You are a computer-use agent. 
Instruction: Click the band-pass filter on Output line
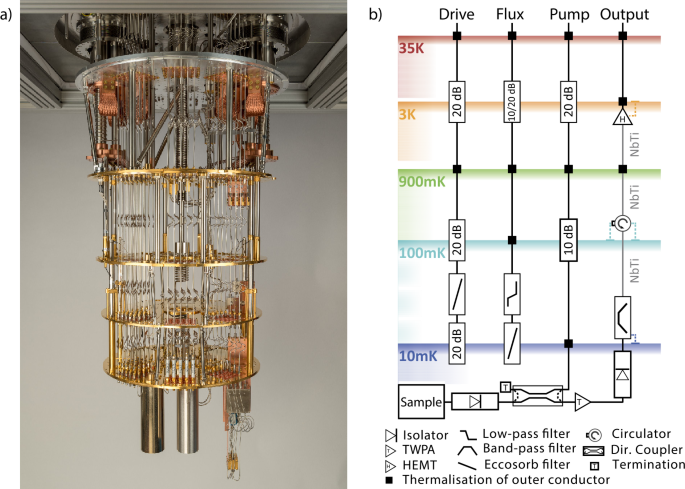click(x=622, y=315)
